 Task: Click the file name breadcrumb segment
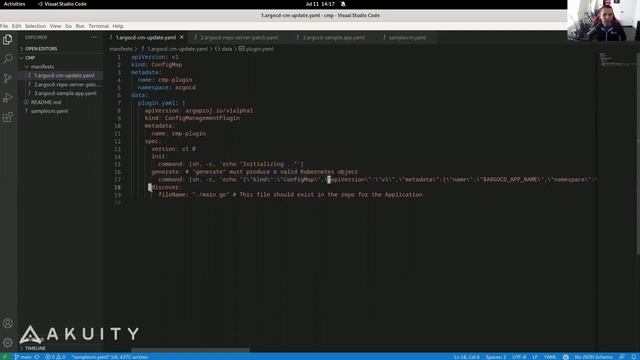click(x=175, y=49)
